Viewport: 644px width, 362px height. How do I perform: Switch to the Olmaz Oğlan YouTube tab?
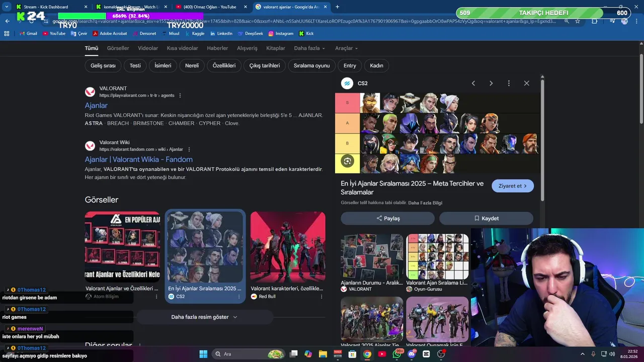[x=210, y=7]
